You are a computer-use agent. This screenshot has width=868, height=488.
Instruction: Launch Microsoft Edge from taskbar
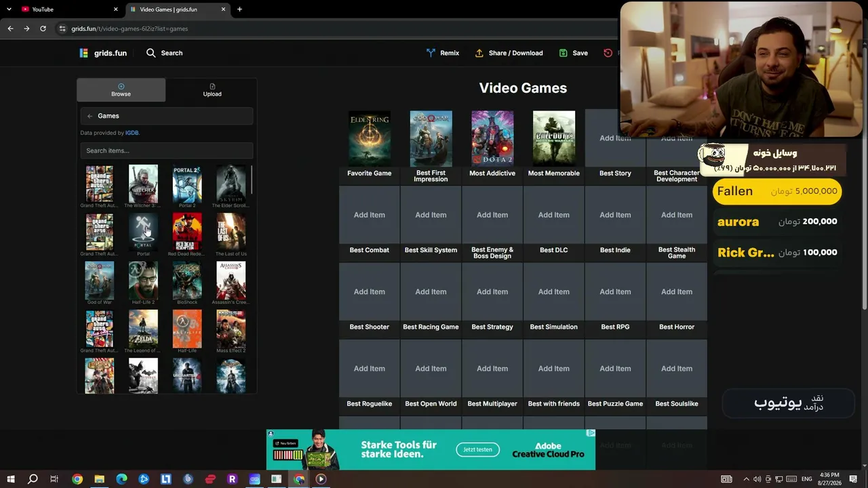point(121,479)
